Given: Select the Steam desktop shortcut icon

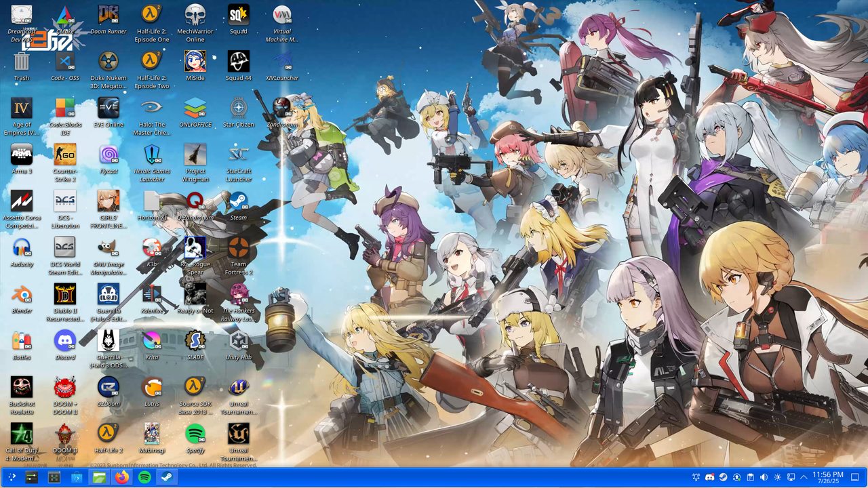Looking at the screenshot, I should pos(239,201).
